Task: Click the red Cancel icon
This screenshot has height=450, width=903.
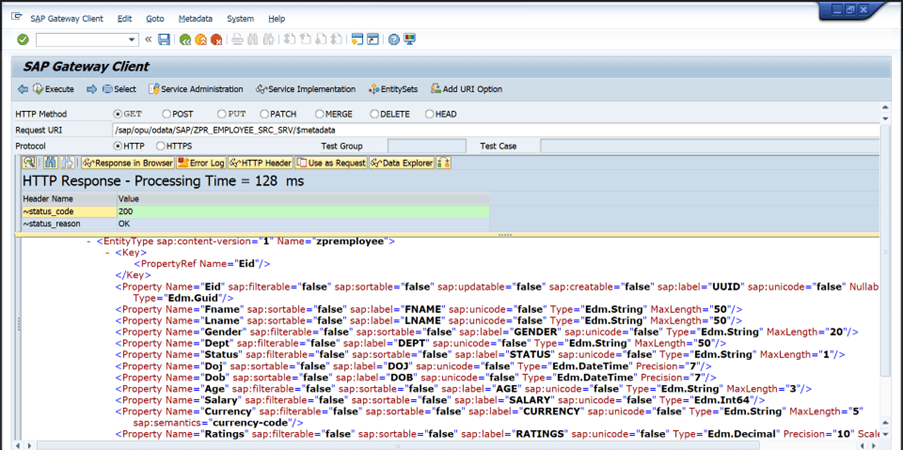Action: [x=216, y=40]
